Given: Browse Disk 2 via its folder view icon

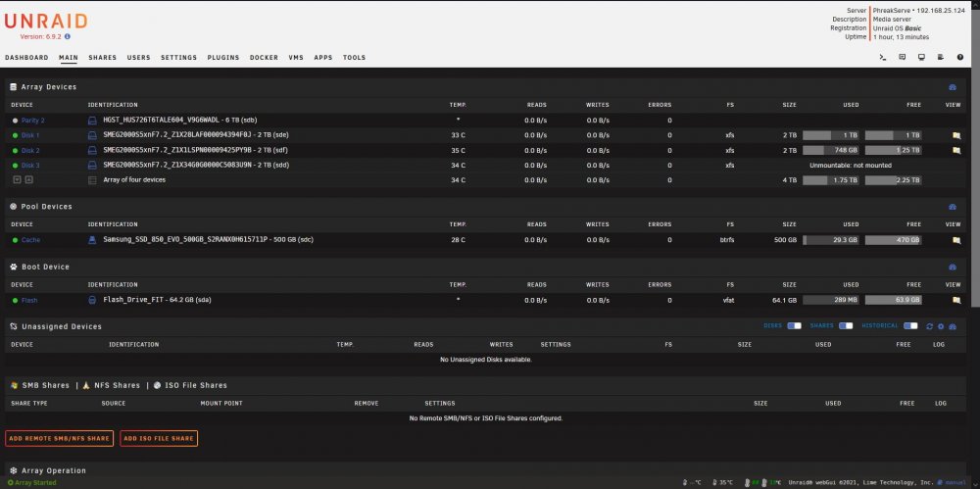Looking at the screenshot, I should pos(955,150).
